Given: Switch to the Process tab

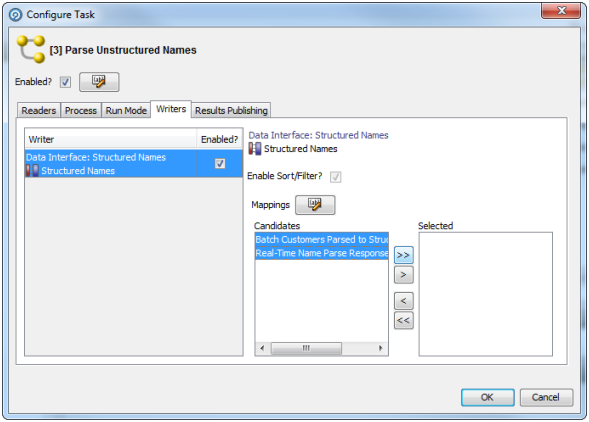Looking at the screenshot, I should 81,110.
